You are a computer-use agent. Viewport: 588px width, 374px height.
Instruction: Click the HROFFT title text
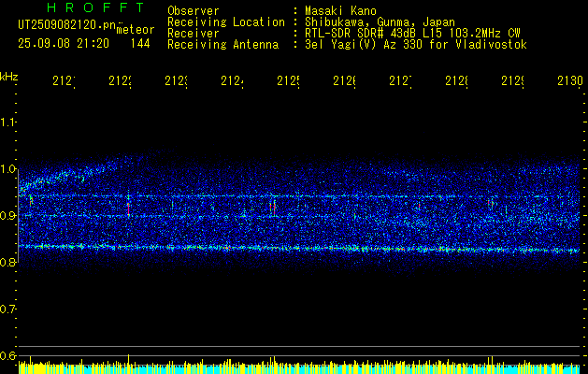click(96, 7)
